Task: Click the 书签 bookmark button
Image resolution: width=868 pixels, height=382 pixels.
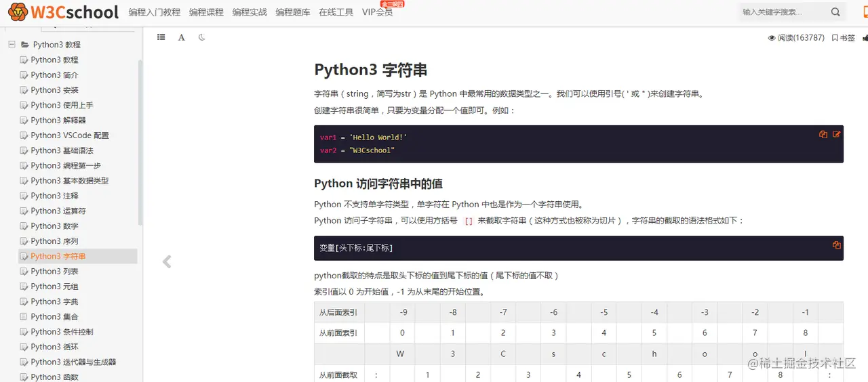Action: (844, 38)
